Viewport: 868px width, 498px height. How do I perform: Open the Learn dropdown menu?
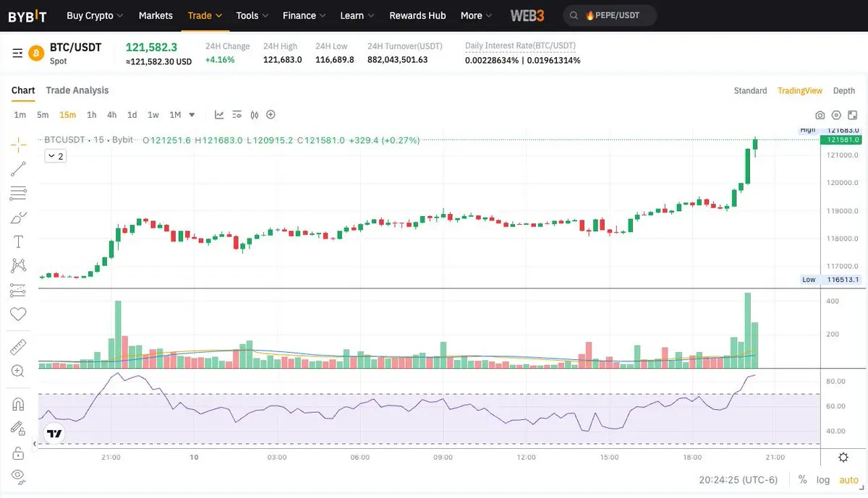tap(357, 15)
